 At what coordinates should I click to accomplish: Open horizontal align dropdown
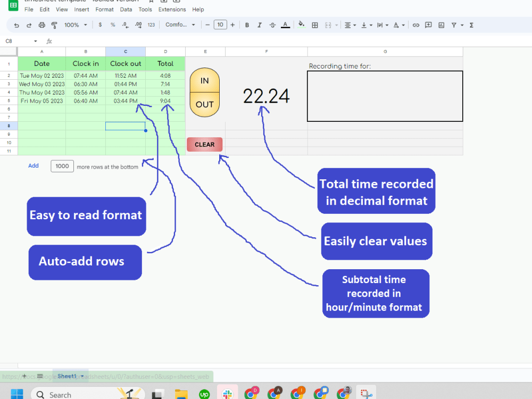(x=350, y=25)
